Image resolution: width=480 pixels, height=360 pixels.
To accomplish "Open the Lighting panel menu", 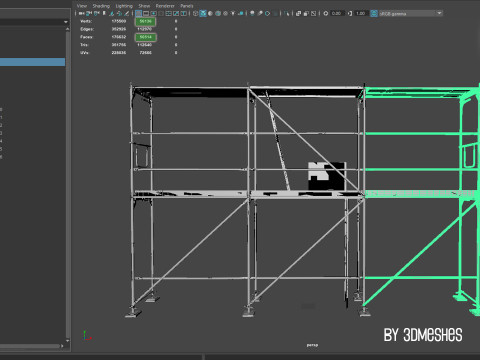I will (124, 6).
